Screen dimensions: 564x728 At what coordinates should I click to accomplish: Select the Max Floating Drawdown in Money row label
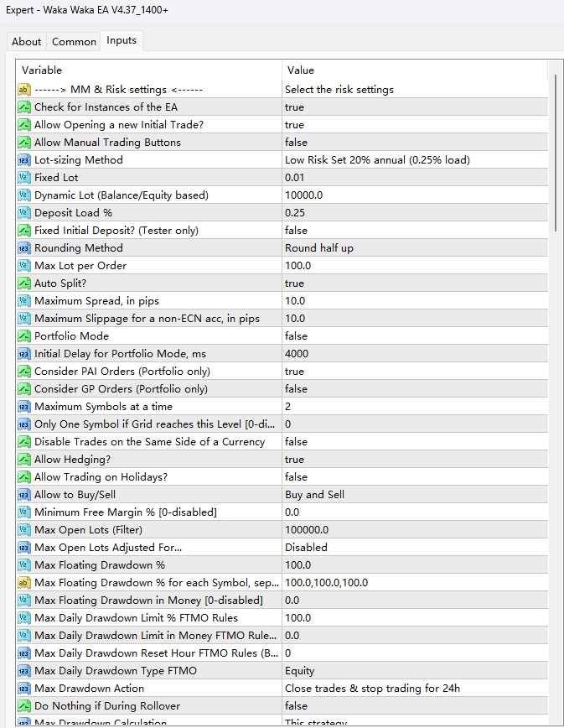pyautogui.click(x=148, y=601)
